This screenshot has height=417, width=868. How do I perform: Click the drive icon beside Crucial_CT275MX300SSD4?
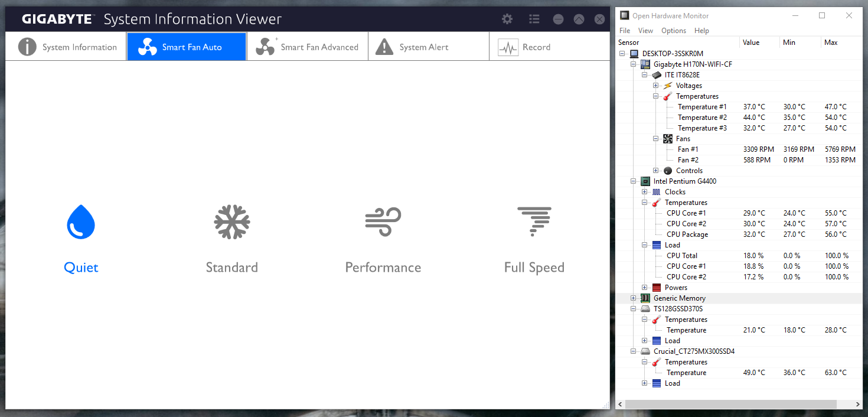pos(645,351)
